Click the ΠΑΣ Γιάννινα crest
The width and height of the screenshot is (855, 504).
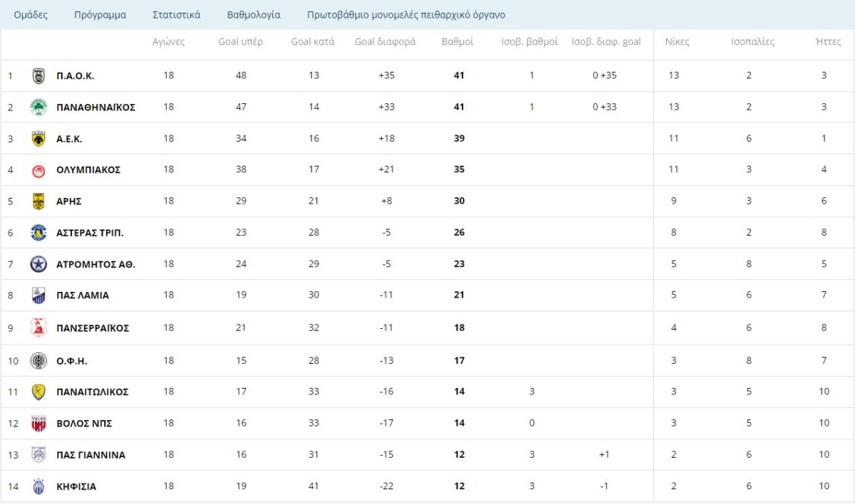point(38,455)
